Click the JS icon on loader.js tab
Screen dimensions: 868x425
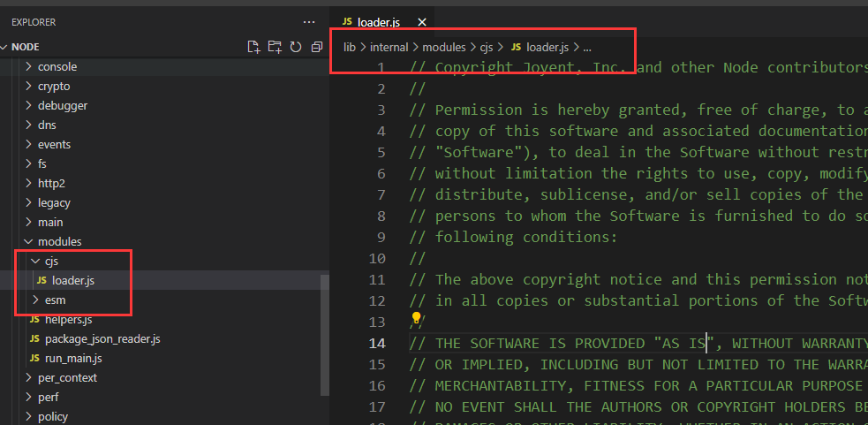(347, 21)
